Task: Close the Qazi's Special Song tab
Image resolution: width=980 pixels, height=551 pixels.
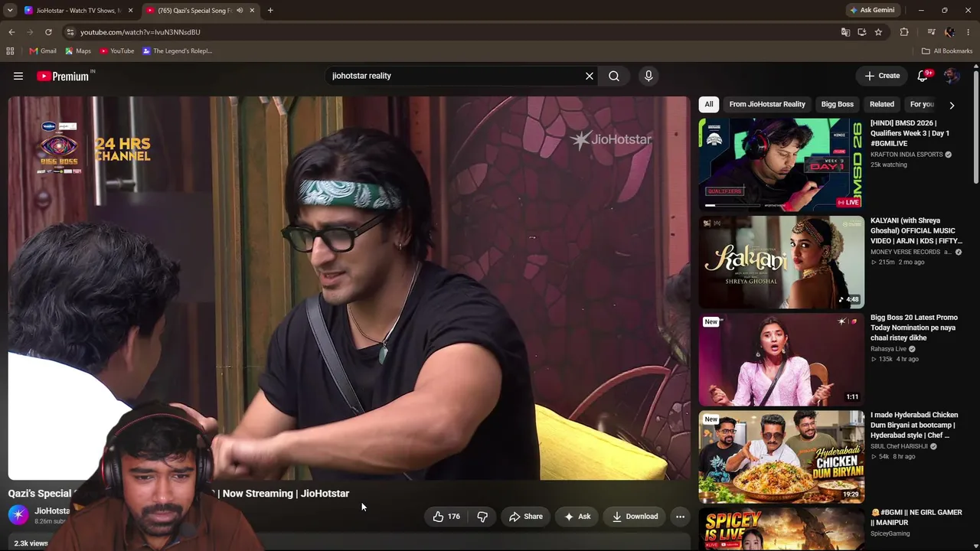Action: tap(252, 11)
